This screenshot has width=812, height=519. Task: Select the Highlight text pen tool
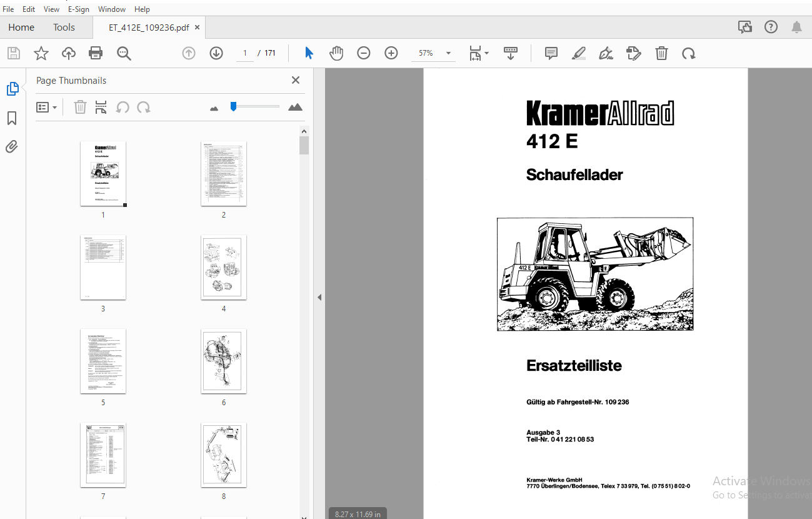(579, 53)
